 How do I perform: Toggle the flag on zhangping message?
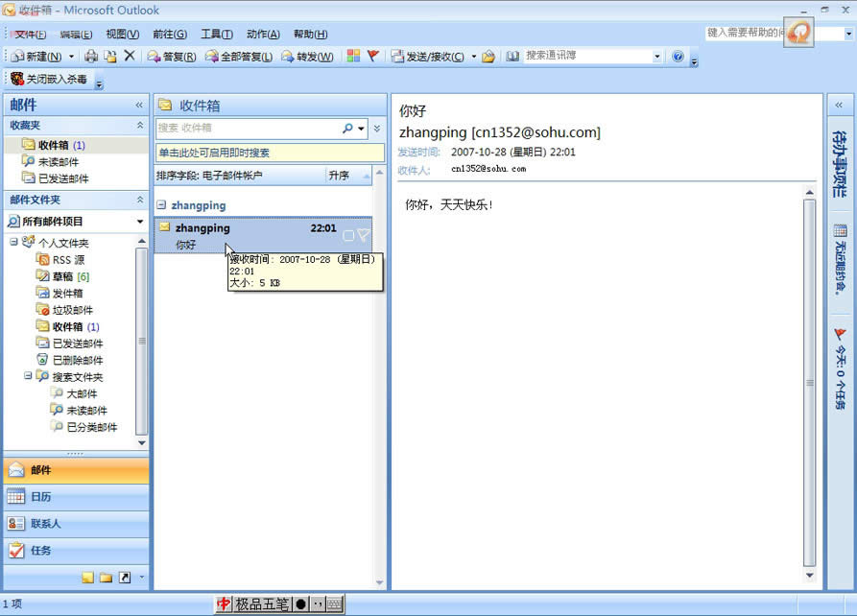tap(364, 236)
